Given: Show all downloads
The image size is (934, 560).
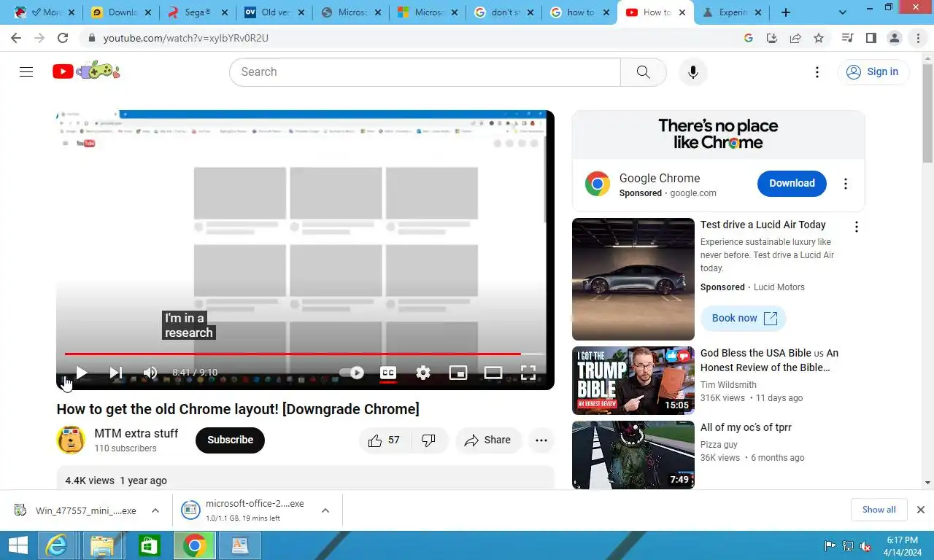Looking at the screenshot, I should point(879,510).
